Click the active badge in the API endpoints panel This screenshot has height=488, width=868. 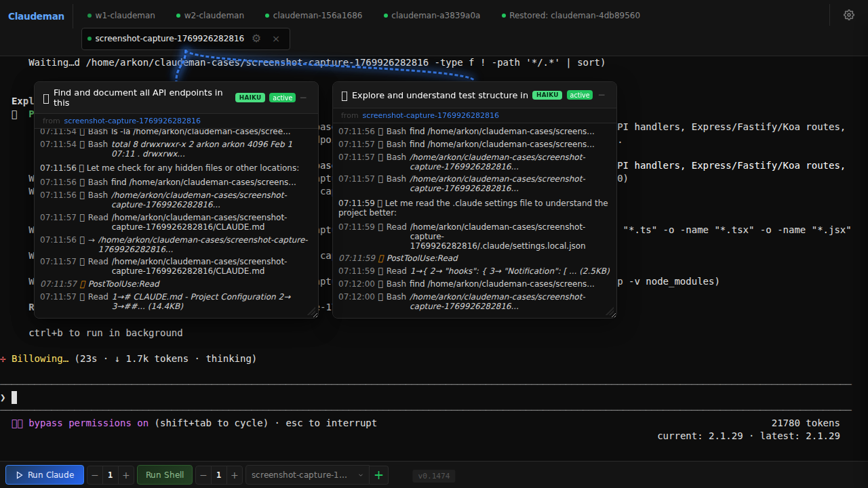282,98
